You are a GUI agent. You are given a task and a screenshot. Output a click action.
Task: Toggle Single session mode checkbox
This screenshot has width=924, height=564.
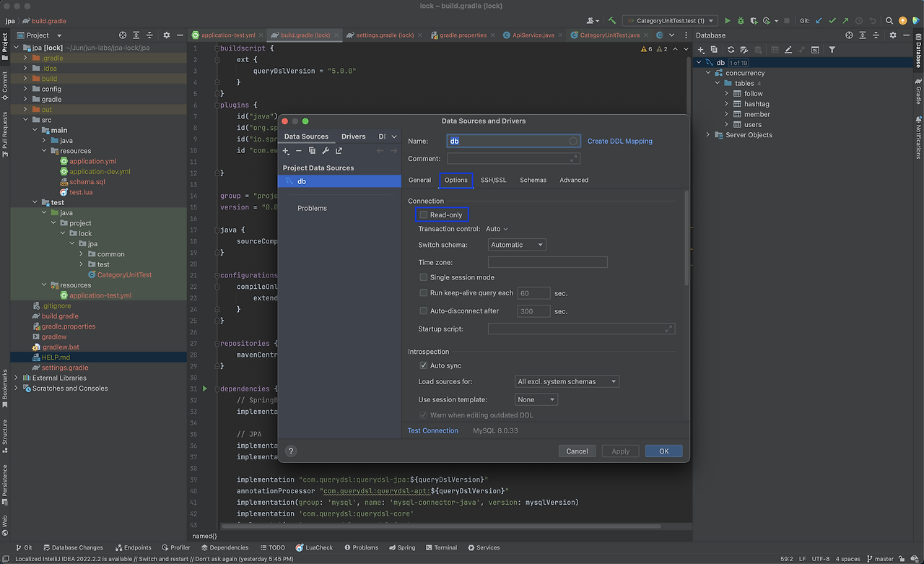(424, 277)
